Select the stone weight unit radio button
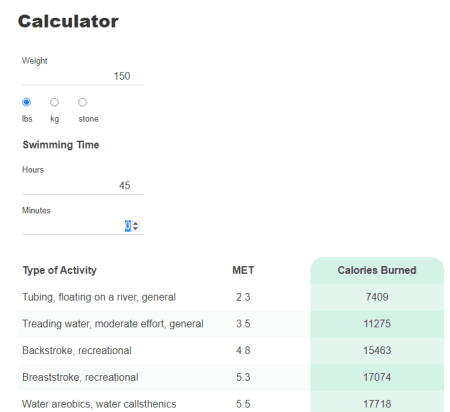 click(x=82, y=102)
